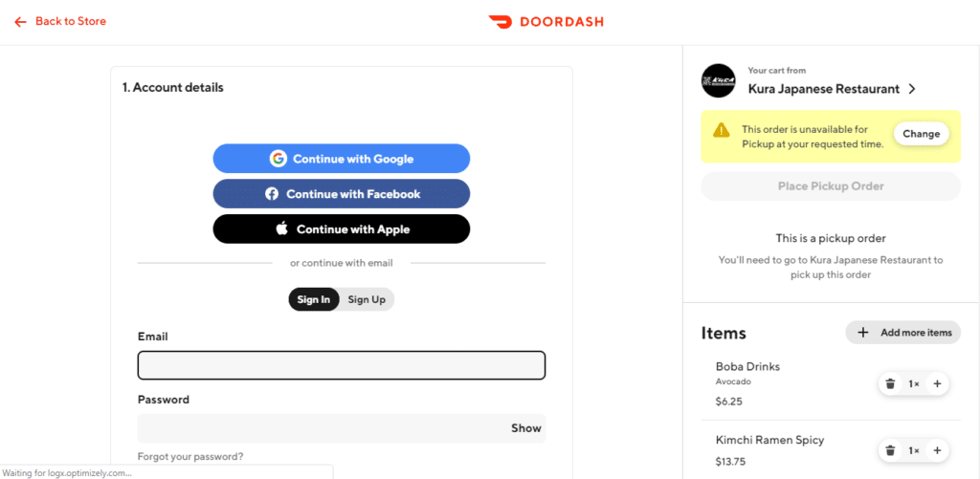Screen dimensions: 980x479
Task: Click the Change pickup time button
Action: (922, 134)
